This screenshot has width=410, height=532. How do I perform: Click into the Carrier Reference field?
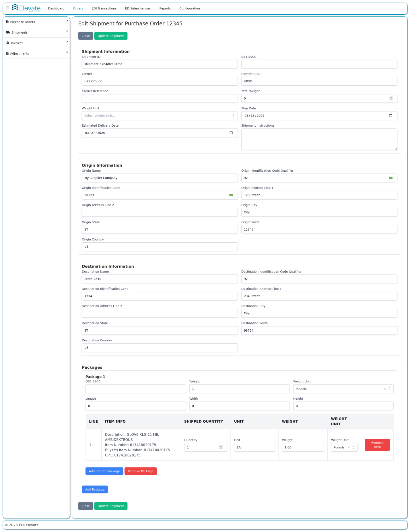tap(160, 98)
